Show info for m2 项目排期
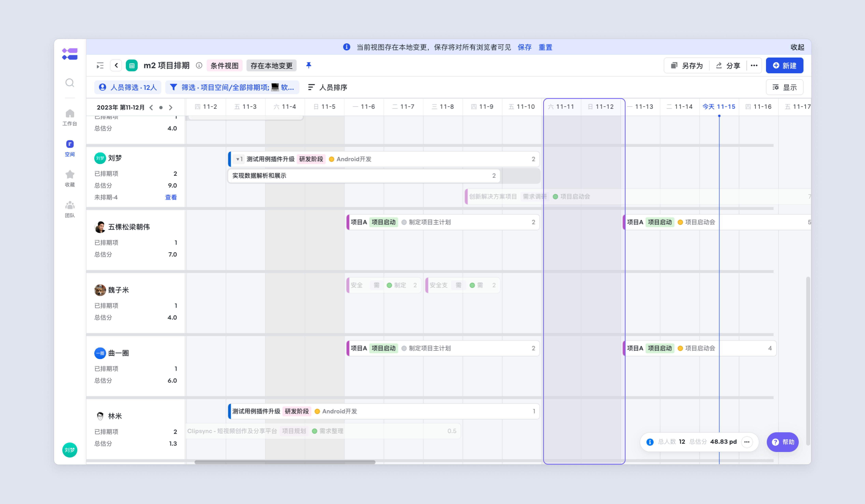The height and width of the screenshot is (504, 865). click(x=199, y=65)
